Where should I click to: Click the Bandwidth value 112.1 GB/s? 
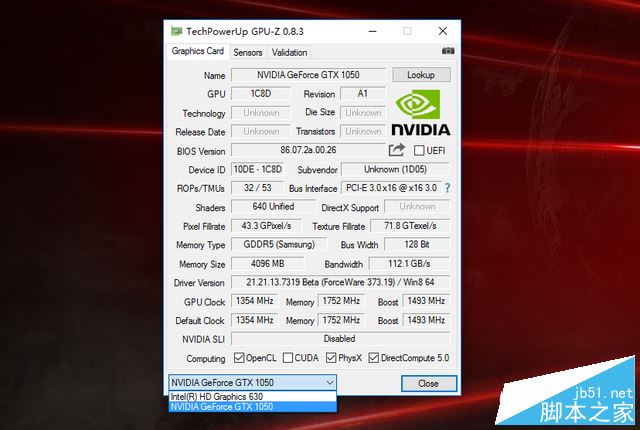click(x=409, y=264)
